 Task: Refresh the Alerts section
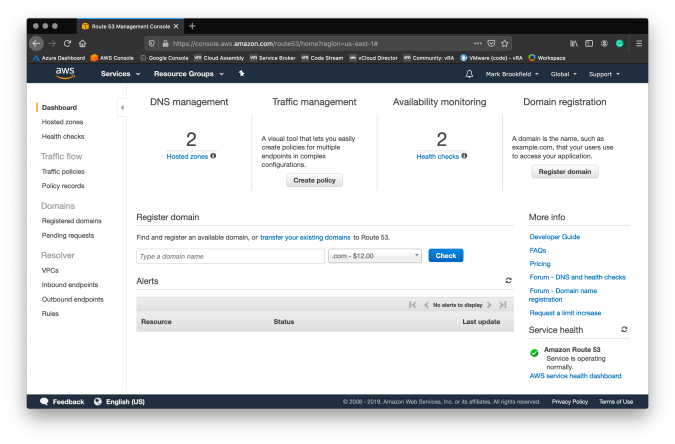(x=508, y=281)
